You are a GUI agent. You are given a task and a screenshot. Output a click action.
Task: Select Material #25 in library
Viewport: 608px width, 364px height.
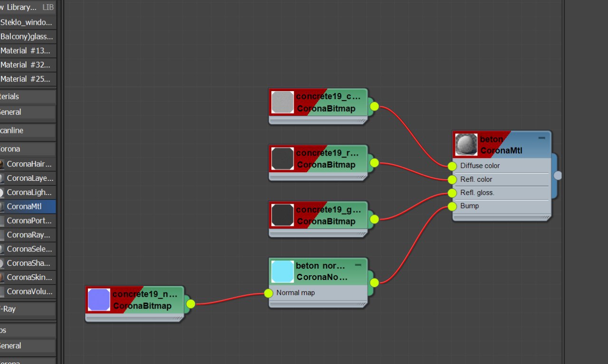pyautogui.click(x=28, y=79)
